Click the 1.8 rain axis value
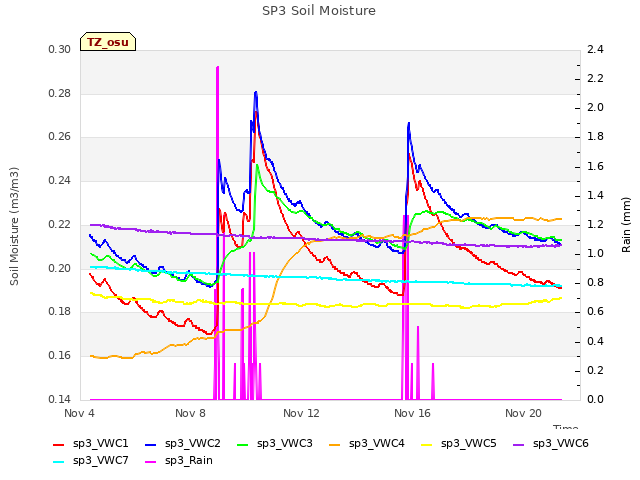 tap(596, 137)
